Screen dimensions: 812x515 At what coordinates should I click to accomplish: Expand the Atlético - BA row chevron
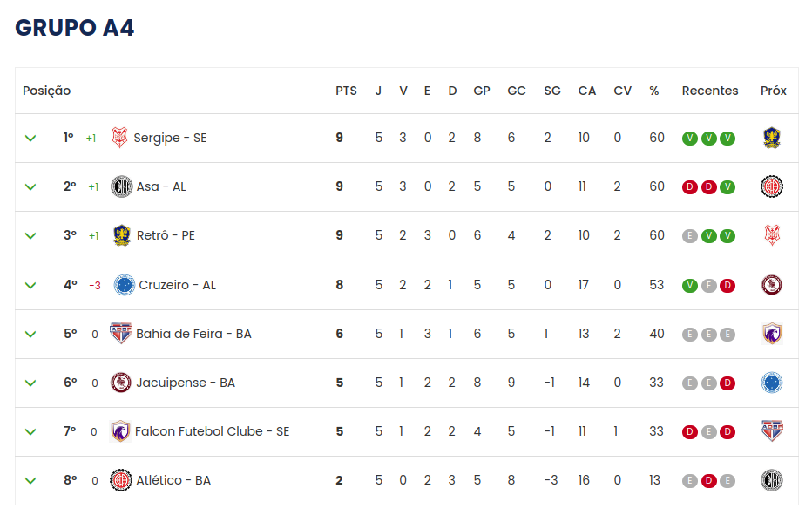[30, 481]
